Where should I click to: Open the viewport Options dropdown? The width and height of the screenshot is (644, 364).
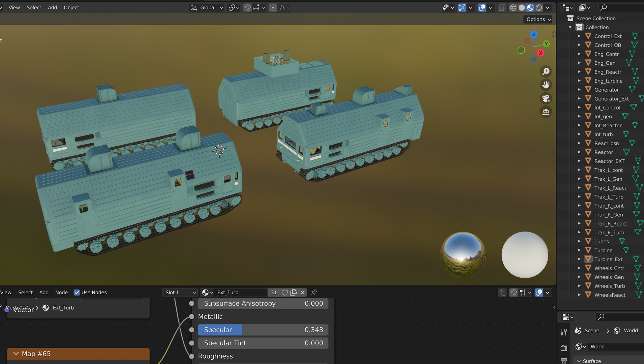click(x=539, y=19)
